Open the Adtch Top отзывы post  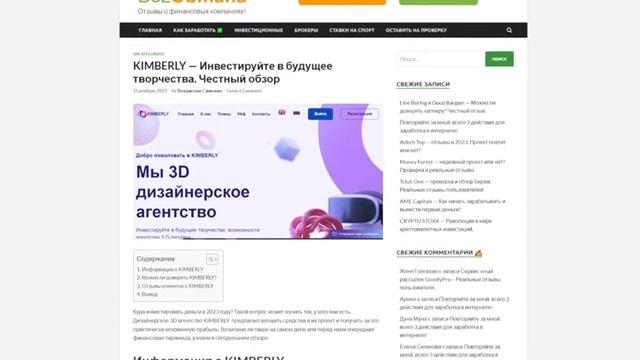[453, 146]
